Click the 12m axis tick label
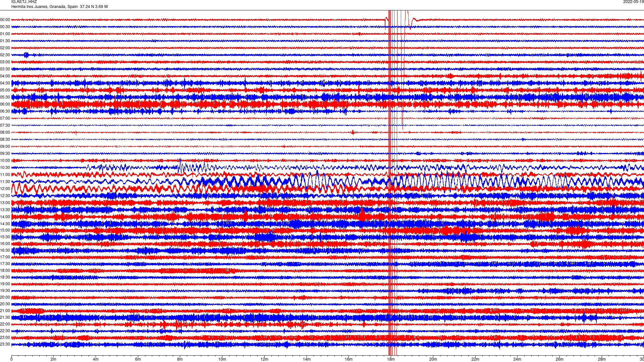Screen dimensions: 644x362 264,359
